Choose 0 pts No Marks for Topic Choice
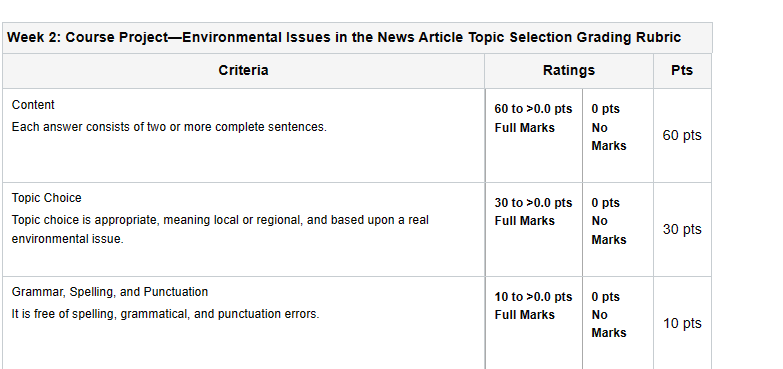 (609, 221)
